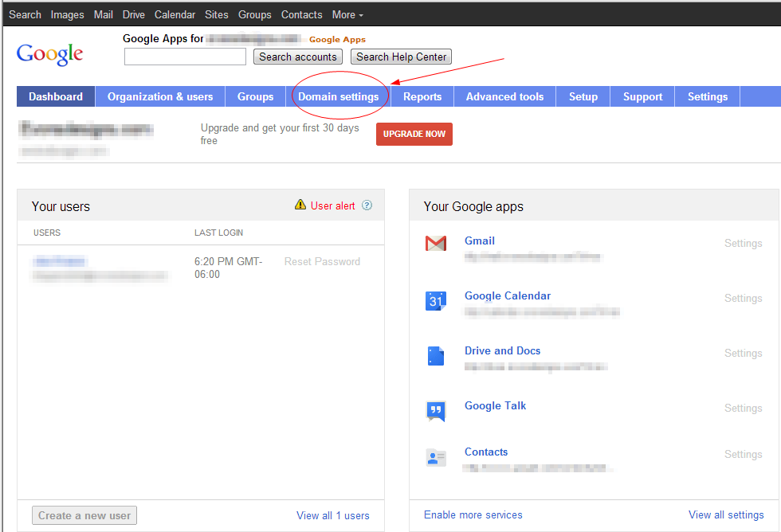Open Settings for Google Talk
The image size is (781, 532).
coord(743,408)
